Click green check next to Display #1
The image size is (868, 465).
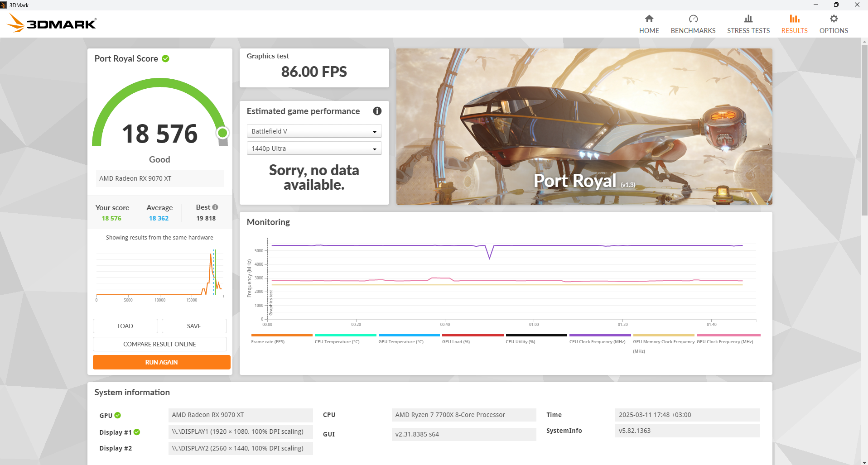point(137,432)
